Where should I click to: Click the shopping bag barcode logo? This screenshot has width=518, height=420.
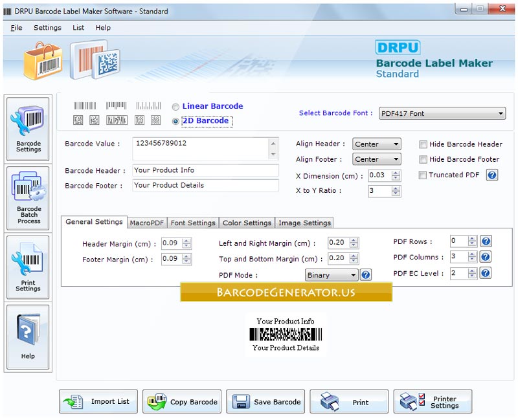coord(43,61)
